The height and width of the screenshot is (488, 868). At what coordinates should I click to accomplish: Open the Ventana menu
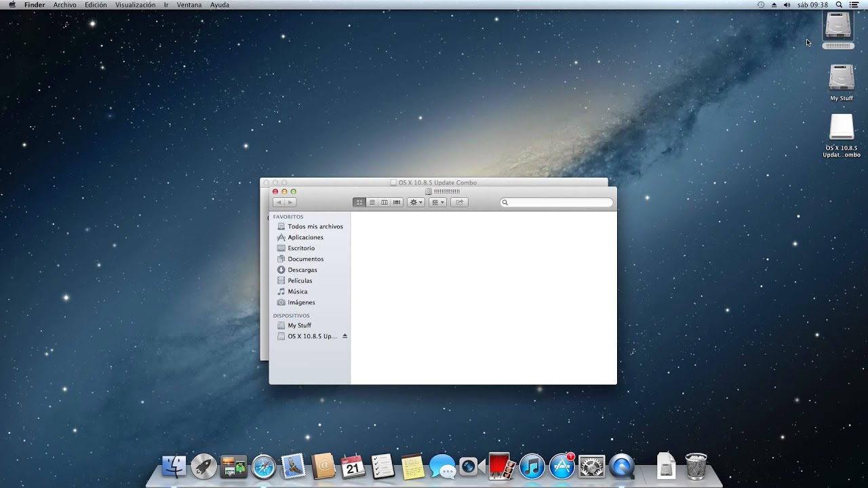click(189, 5)
